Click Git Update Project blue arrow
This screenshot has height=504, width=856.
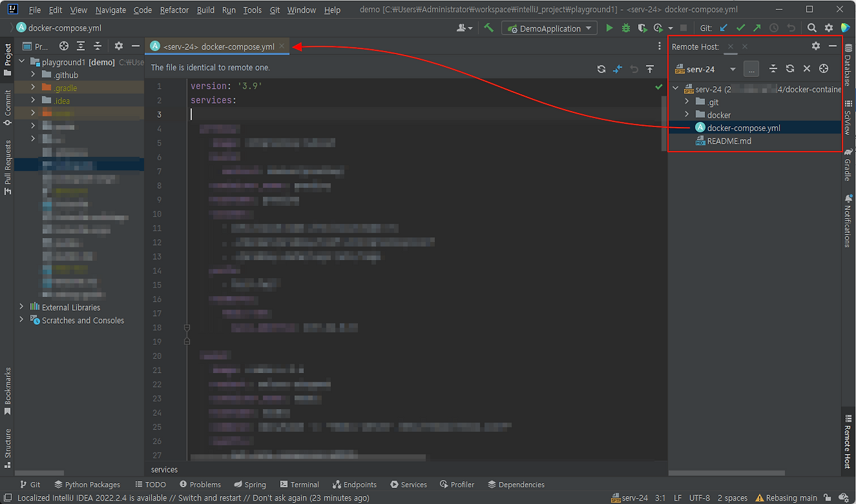coord(724,28)
